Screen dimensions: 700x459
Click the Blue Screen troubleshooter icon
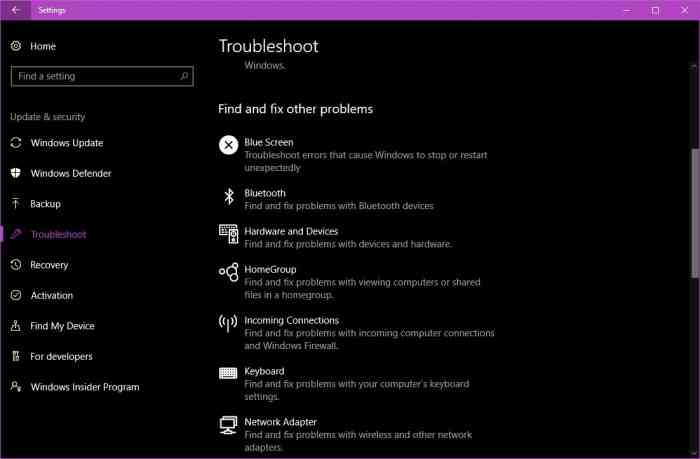pyautogui.click(x=228, y=145)
